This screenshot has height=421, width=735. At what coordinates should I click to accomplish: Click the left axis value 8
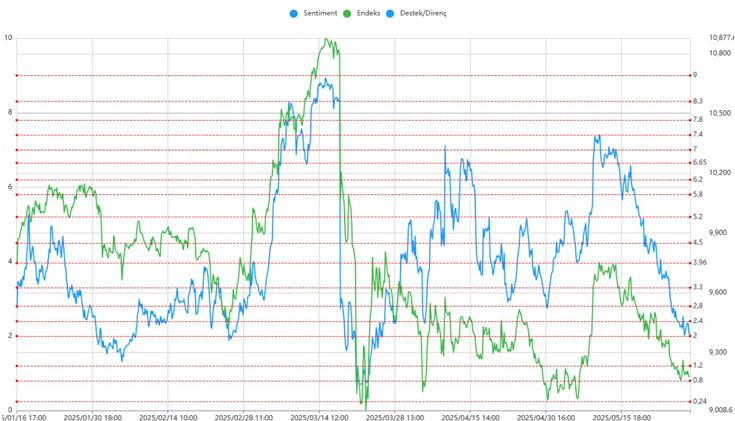pos(8,112)
